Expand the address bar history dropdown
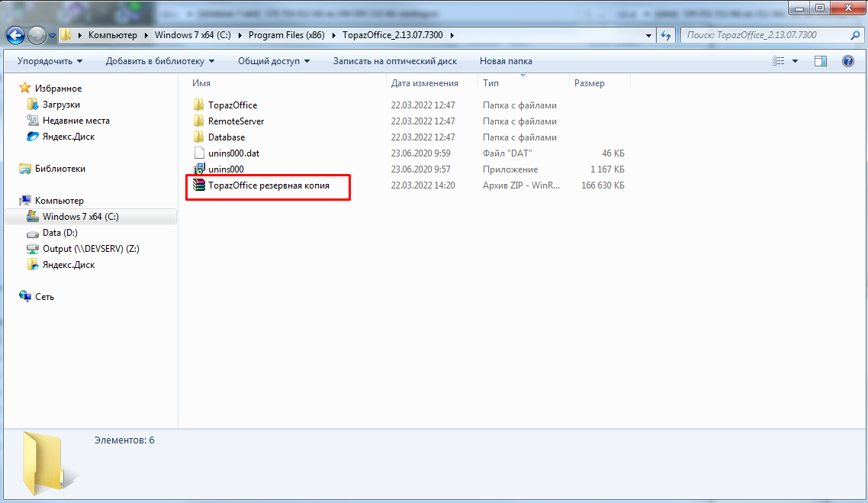Viewport: 868px width, 503px height. [648, 35]
